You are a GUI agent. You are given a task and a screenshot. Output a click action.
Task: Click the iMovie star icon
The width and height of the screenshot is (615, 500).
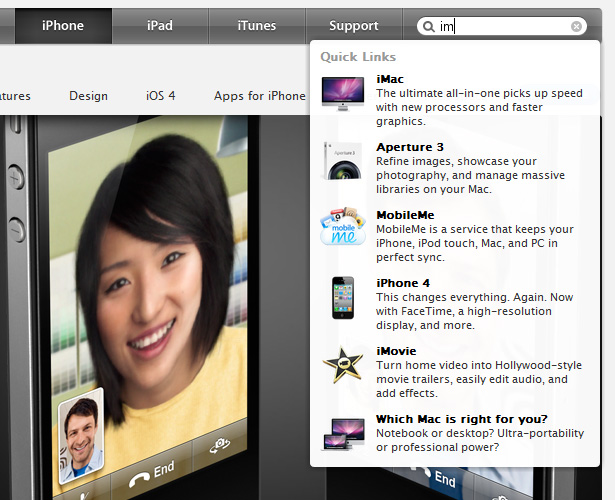[343, 365]
